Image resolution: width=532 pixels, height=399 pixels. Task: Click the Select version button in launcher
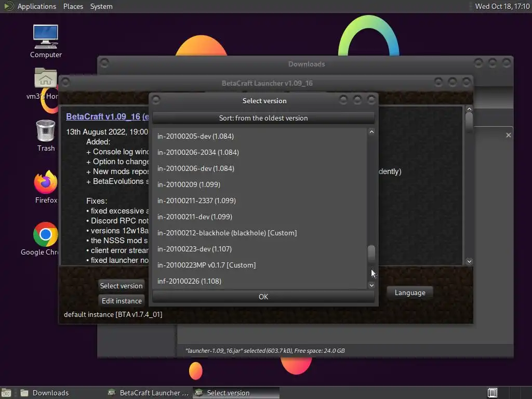[x=121, y=286]
